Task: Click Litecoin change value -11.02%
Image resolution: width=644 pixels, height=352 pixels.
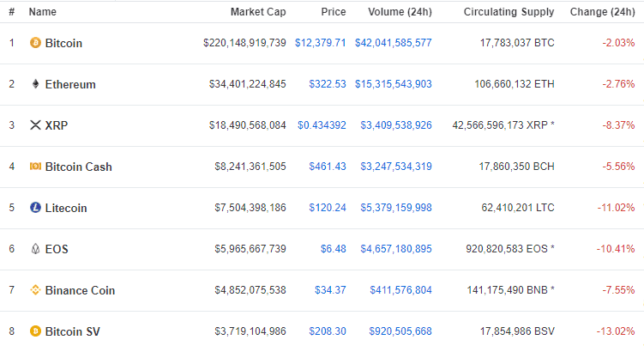Action: coord(616,207)
